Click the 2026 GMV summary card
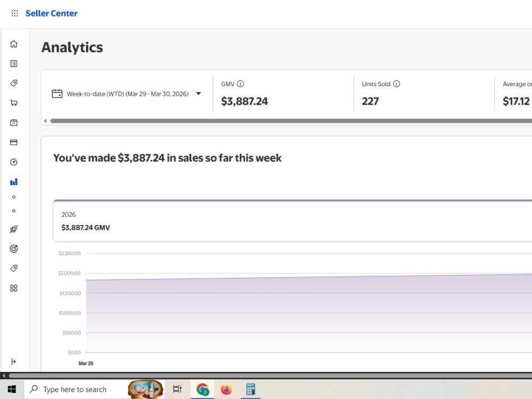532x399 pixels. click(293, 221)
